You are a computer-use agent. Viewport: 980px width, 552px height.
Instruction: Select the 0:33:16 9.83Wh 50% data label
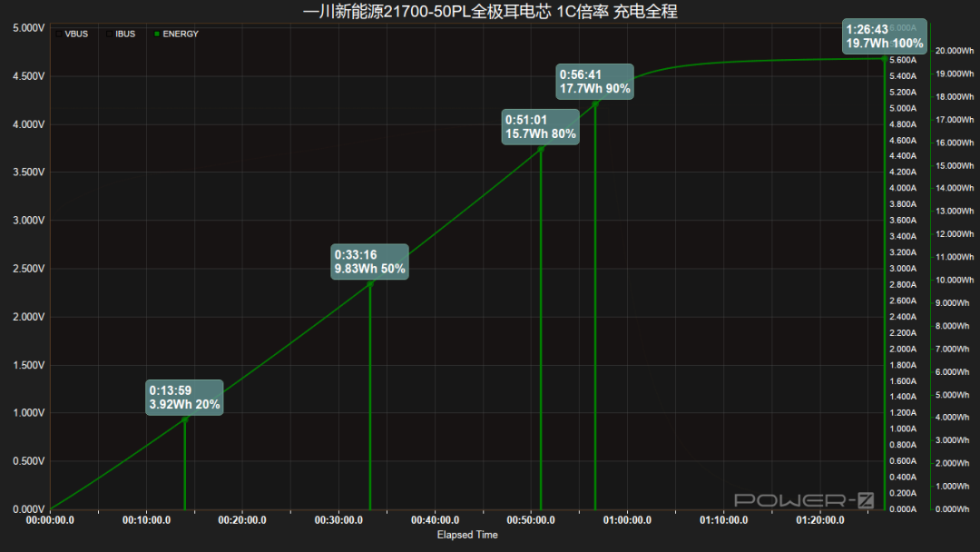pyautogui.click(x=369, y=262)
